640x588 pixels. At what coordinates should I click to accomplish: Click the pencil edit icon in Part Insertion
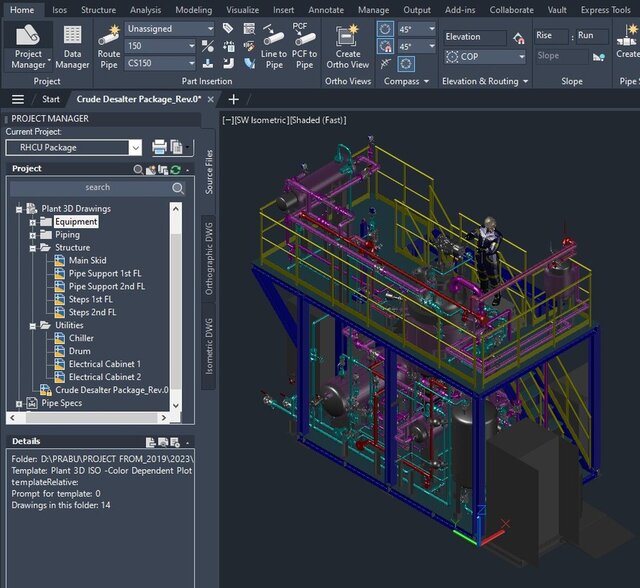249,46
